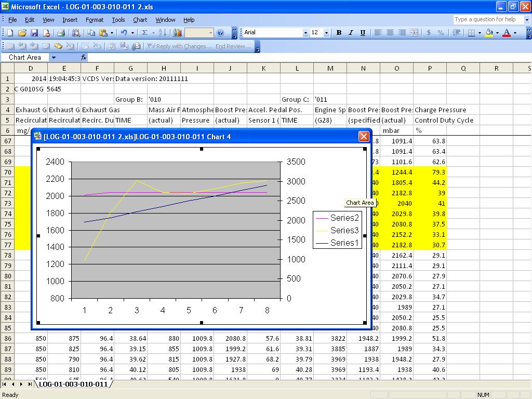Image resolution: width=532 pixels, height=399 pixels.
Task: Click the Print icon
Action: coord(61,33)
